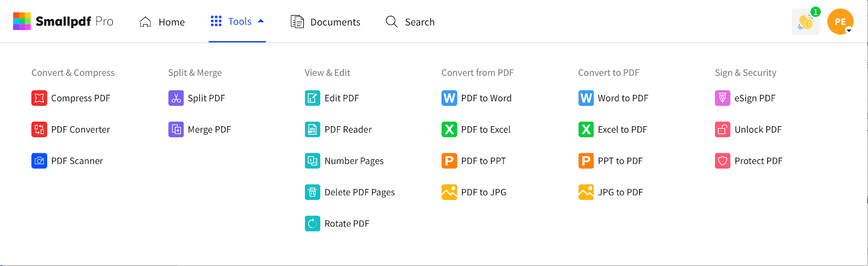Click the Unlock PDF padlock icon
Image resolution: width=868 pixels, height=266 pixels.
[x=723, y=129]
